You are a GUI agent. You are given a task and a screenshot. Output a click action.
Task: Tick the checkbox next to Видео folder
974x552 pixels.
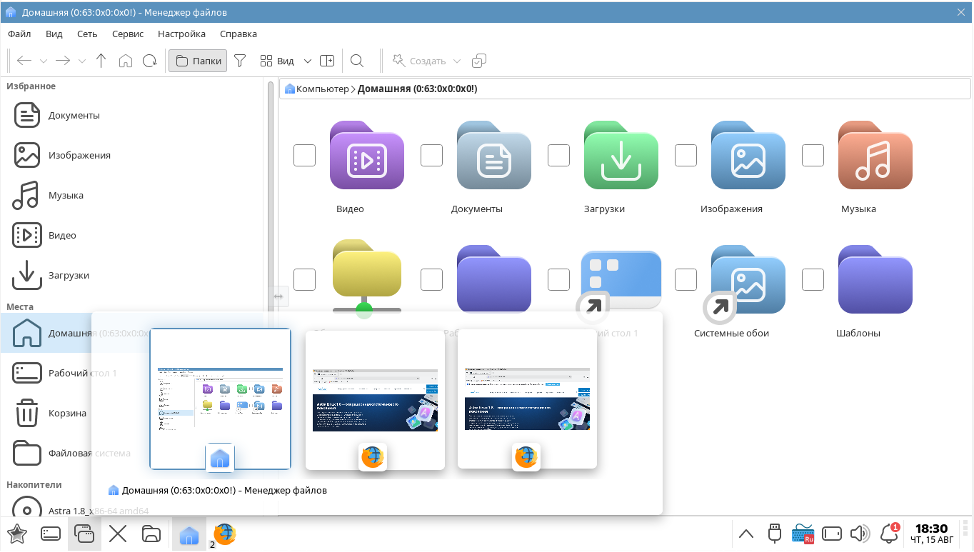[x=304, y=155]
